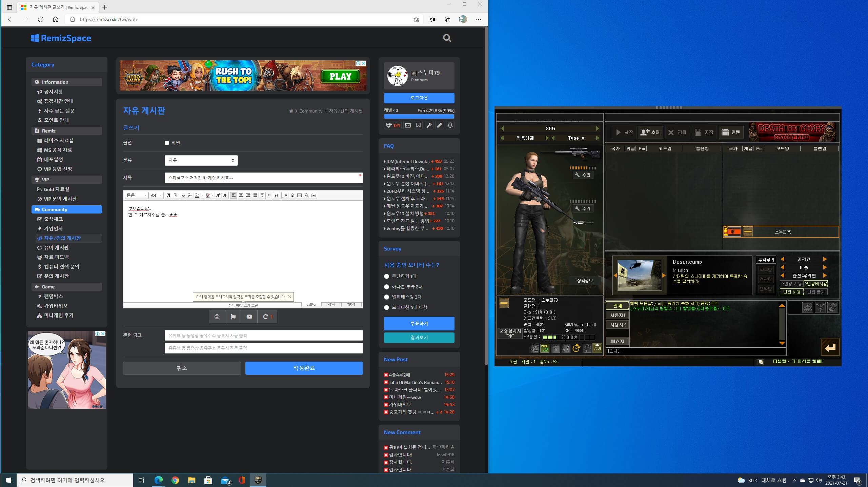Select 난입 허용 in game room settings

pyautogui.click(x=791, y=292)
